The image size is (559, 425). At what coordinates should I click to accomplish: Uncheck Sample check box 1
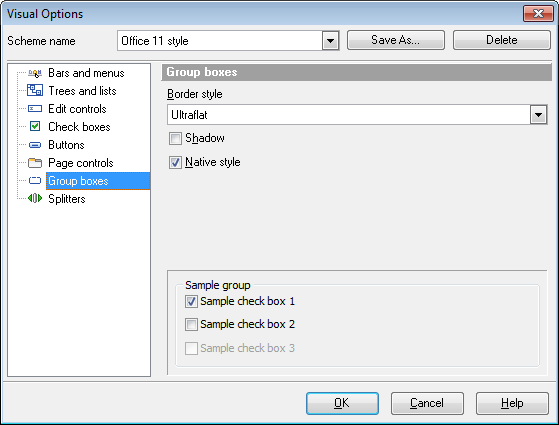point(191,302)
